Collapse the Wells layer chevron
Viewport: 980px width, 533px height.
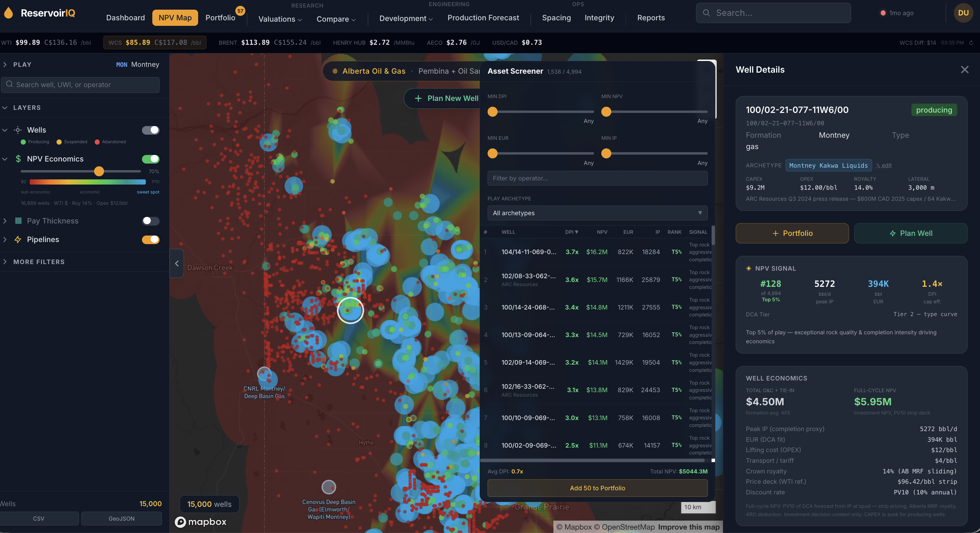pyautogui.click(x=5, y=130)
